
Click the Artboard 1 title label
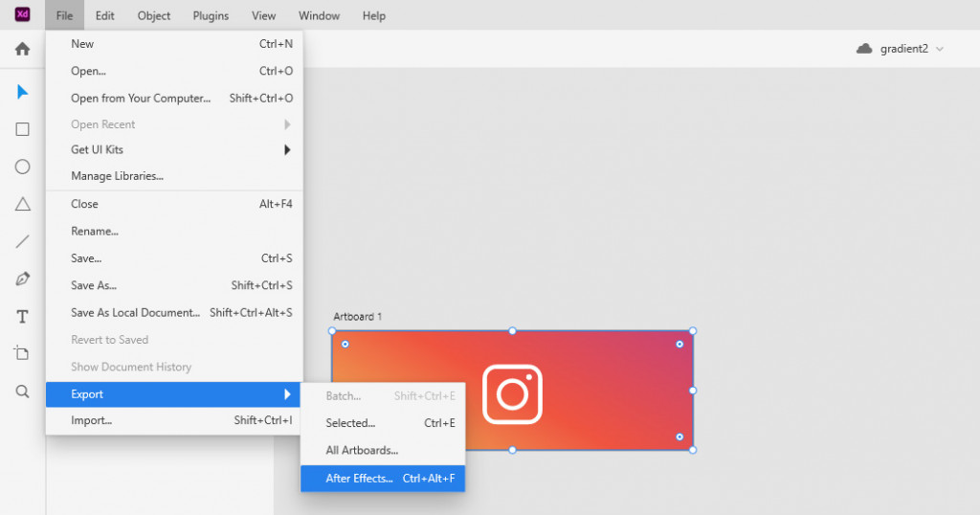pos(358,316)
